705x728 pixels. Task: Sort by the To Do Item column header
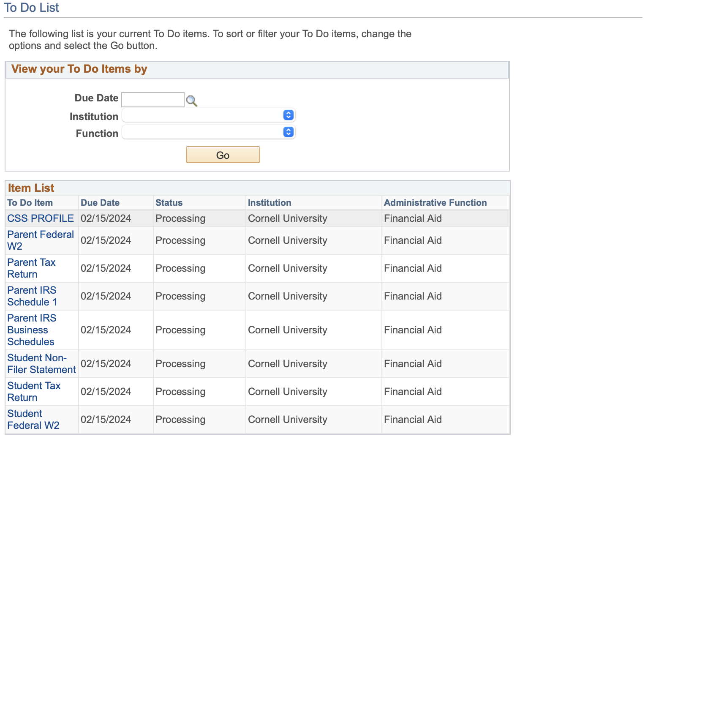tap(30, 203)
